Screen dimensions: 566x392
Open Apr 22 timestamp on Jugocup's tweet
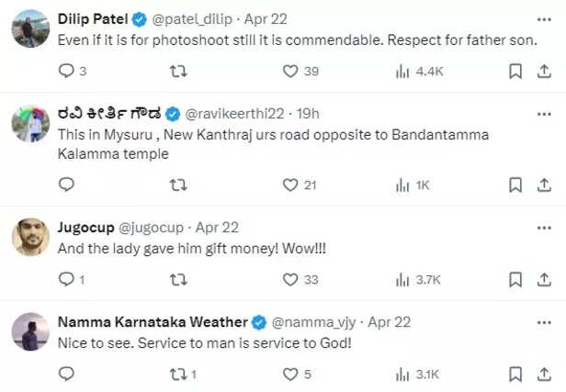pos(217,226)
